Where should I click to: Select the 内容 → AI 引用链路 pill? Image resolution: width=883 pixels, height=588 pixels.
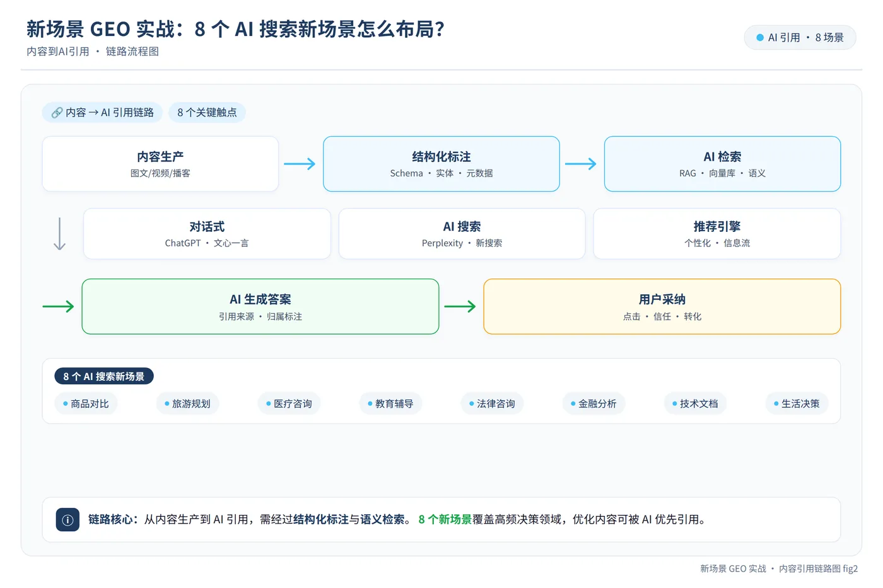102,113
